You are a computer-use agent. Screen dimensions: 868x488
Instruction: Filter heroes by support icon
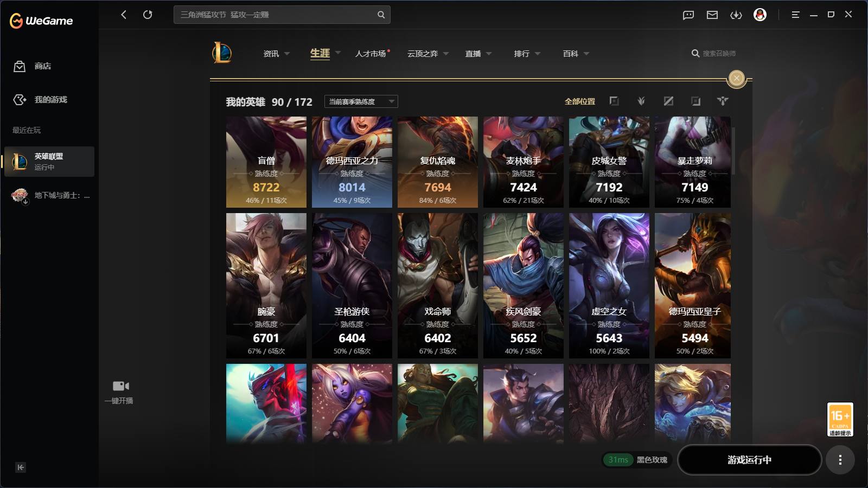click(x=723, y=101)
